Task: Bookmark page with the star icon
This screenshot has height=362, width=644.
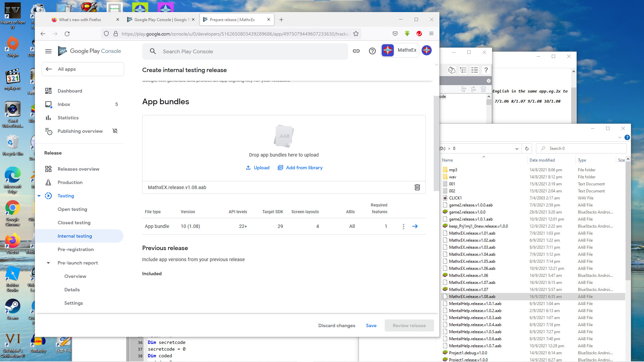Action: (x=356, y=34)
